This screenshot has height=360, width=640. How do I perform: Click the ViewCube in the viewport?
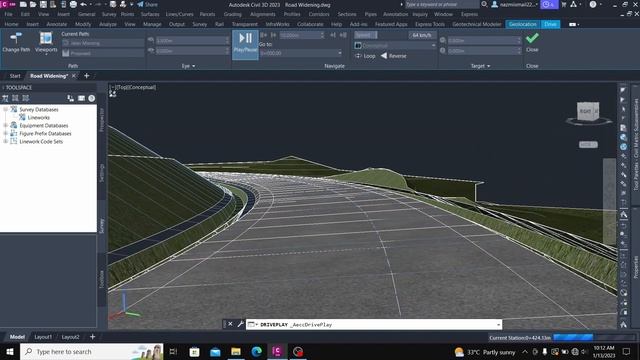point(588,111)
